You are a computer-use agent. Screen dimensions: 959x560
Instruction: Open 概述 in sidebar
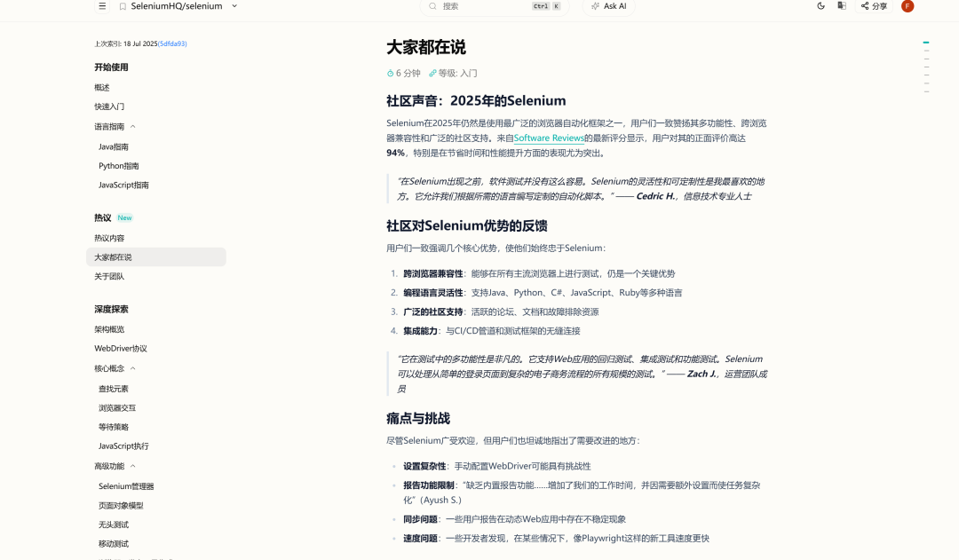(102, 88)
